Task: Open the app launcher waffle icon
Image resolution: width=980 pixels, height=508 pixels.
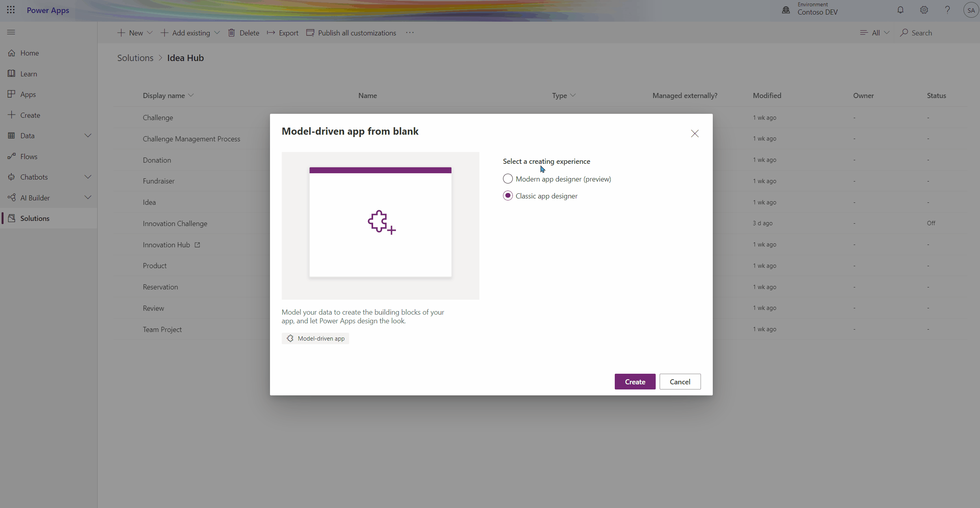Action: (x=11, y=10)
